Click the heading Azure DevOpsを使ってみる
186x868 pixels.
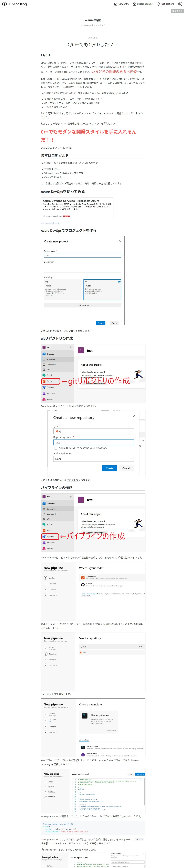click(x=63, y=192)
